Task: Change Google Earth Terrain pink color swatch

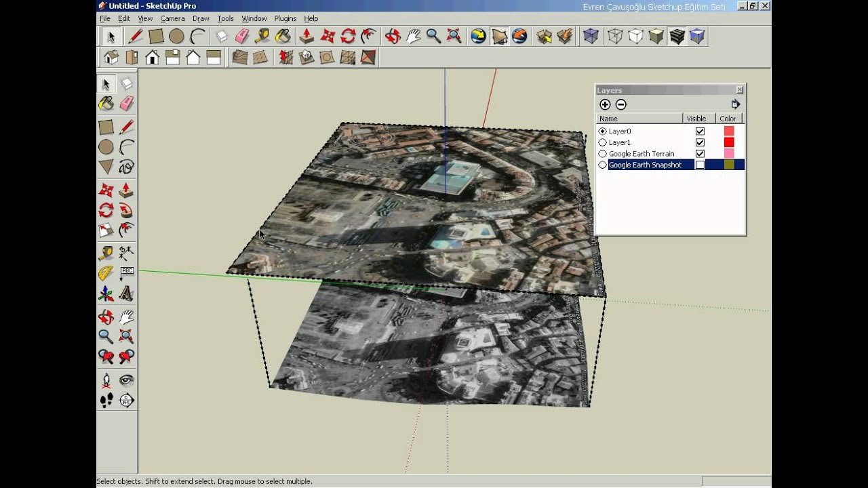Action: (729, 154)
